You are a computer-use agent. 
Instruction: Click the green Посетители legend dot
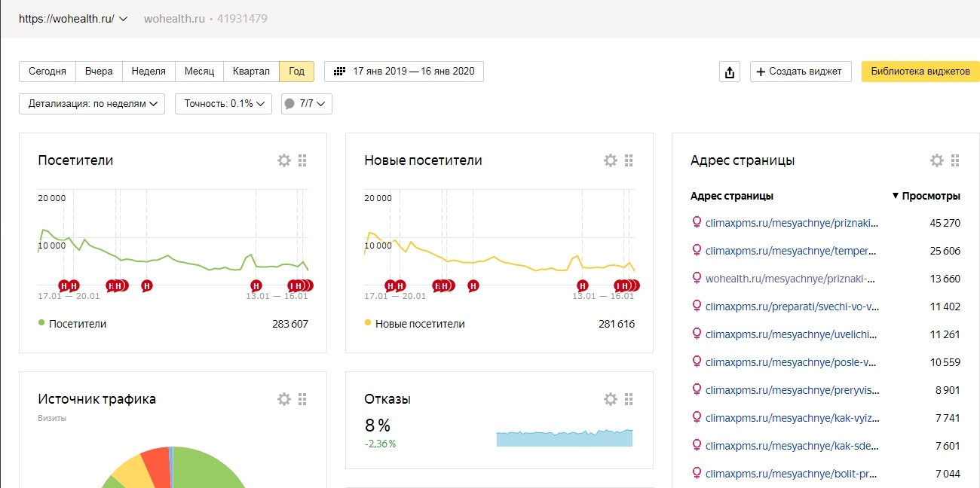point(41,323)
